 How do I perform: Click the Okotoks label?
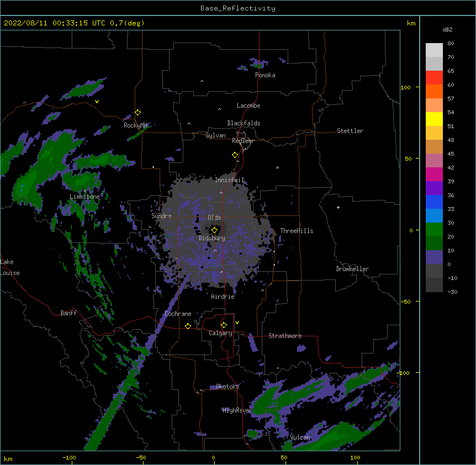pos(228,387)
